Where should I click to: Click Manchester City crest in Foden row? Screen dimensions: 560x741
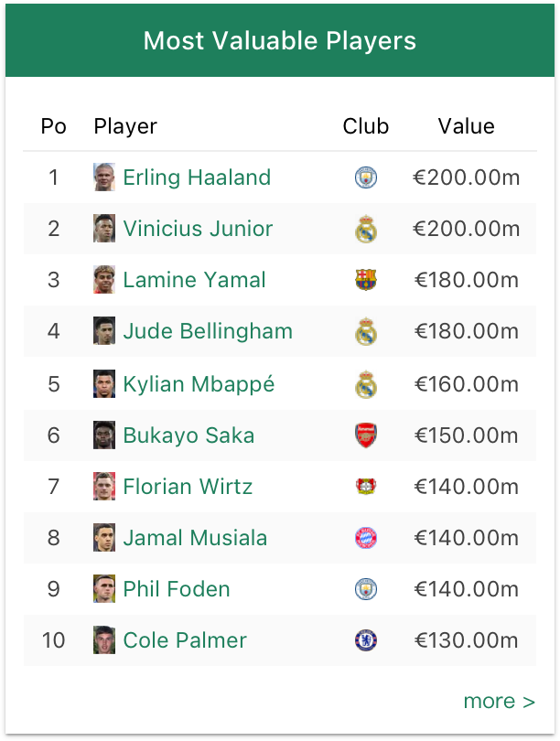366,589
